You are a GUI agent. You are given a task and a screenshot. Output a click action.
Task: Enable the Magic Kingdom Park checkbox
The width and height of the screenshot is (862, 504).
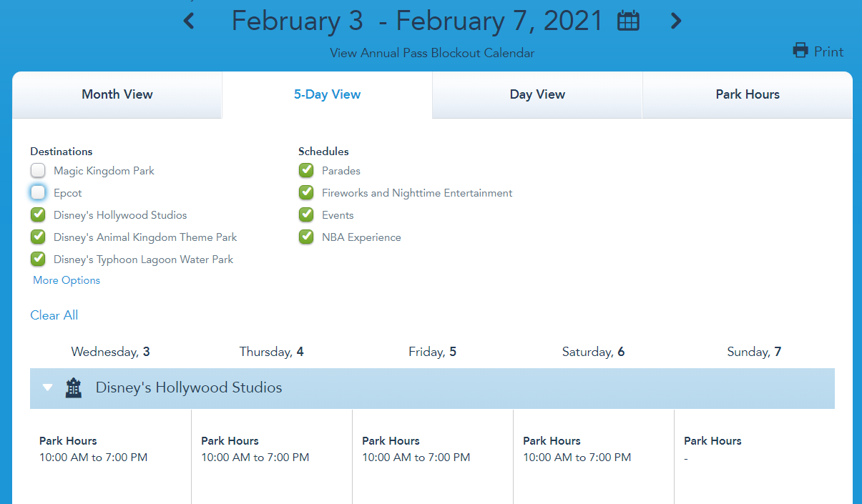(38, 171)
